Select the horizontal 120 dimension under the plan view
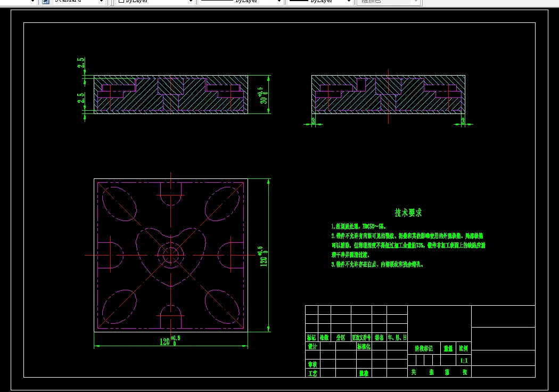559x392 pixels. click(170, 341)
